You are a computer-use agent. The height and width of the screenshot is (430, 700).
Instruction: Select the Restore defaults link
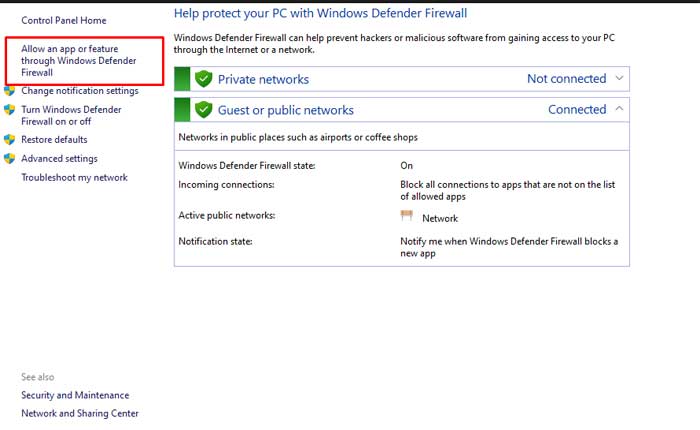(x=54, y=140)
